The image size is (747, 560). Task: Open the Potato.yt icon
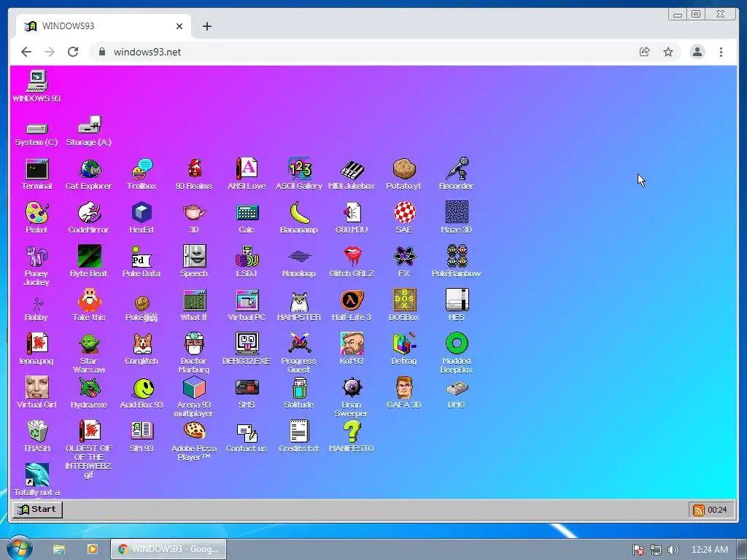(x=404, y=169)
